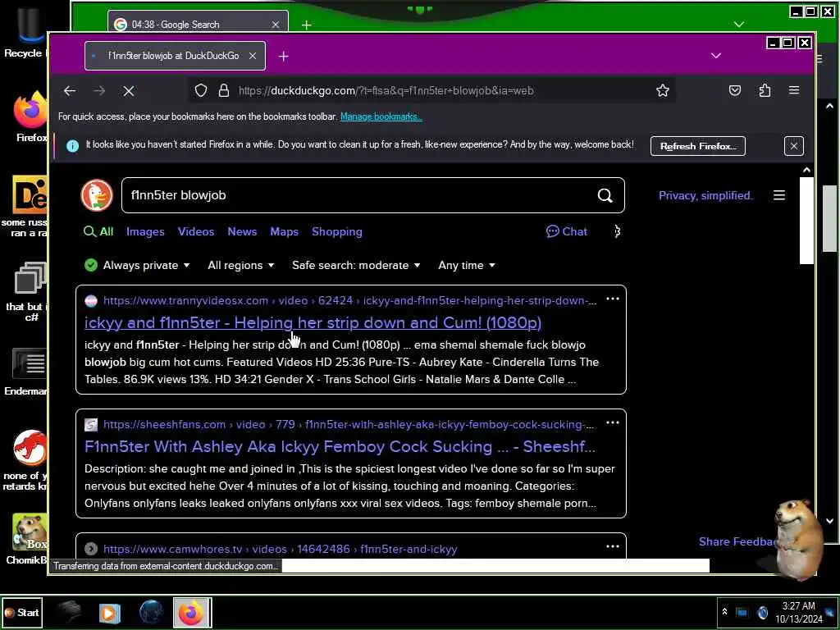Open the Firefox desktop shortcut

coord(30,116)
